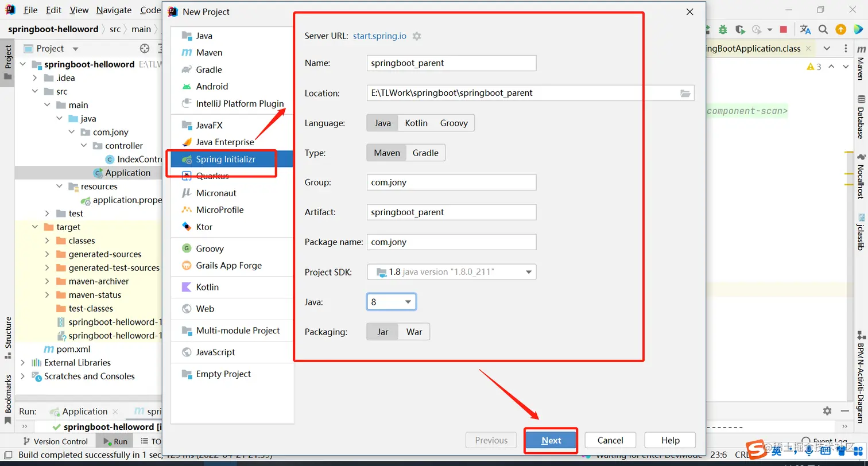
Task: Click Run with Coverage shield icon
Action: pos(740,29)
